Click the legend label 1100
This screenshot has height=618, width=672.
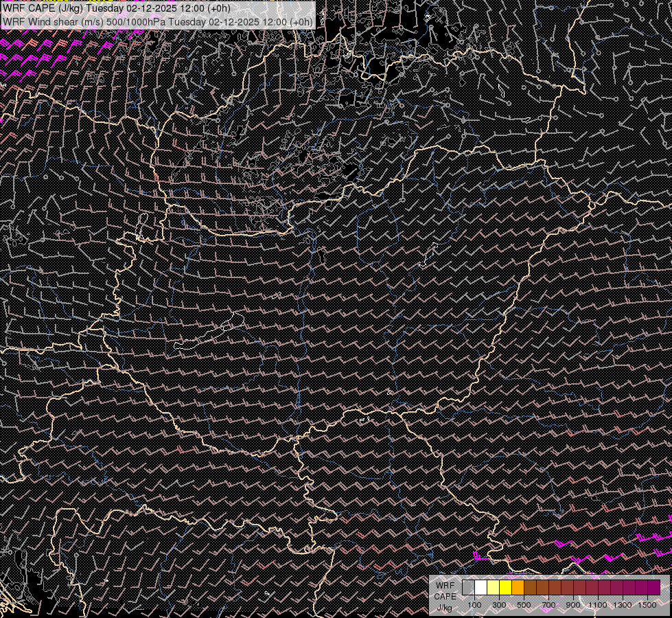(597, 605)
